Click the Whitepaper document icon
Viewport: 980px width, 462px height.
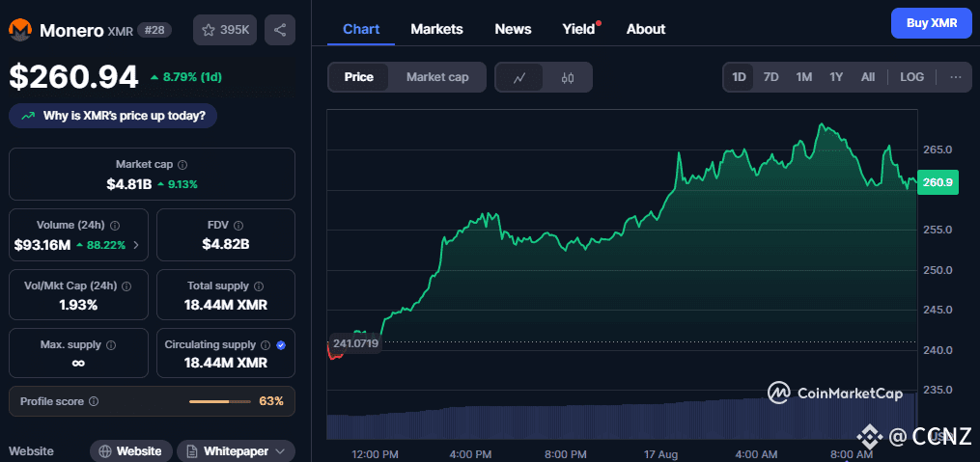point(192,451)
